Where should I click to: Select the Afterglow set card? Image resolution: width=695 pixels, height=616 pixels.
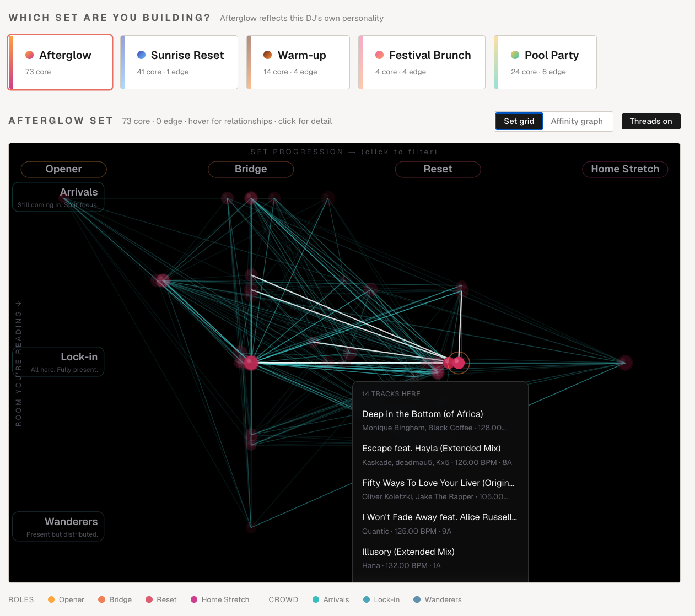click(60, 62)
